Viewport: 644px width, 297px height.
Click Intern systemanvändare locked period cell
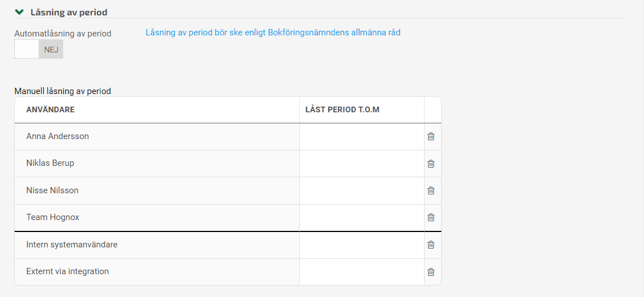[362, 245]
